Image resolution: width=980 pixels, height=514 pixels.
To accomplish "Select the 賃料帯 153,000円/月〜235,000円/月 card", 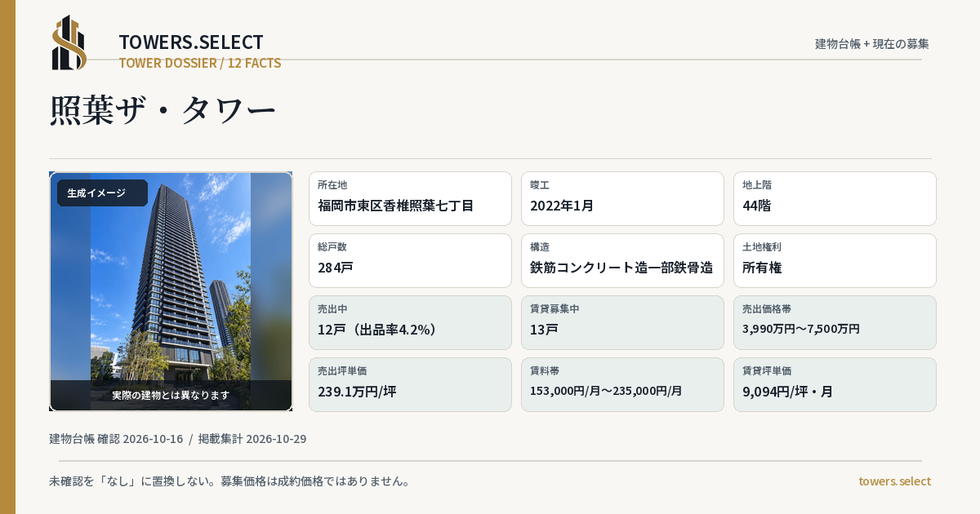I will point(622,384).
